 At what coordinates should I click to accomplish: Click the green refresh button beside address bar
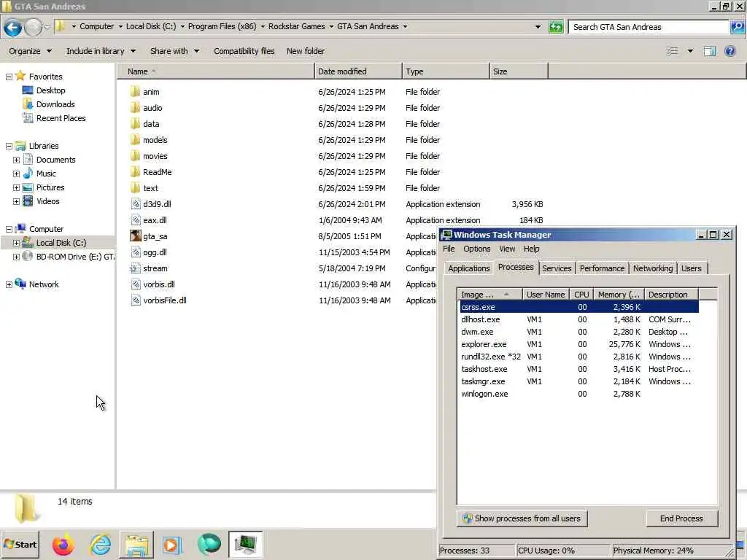555,27
